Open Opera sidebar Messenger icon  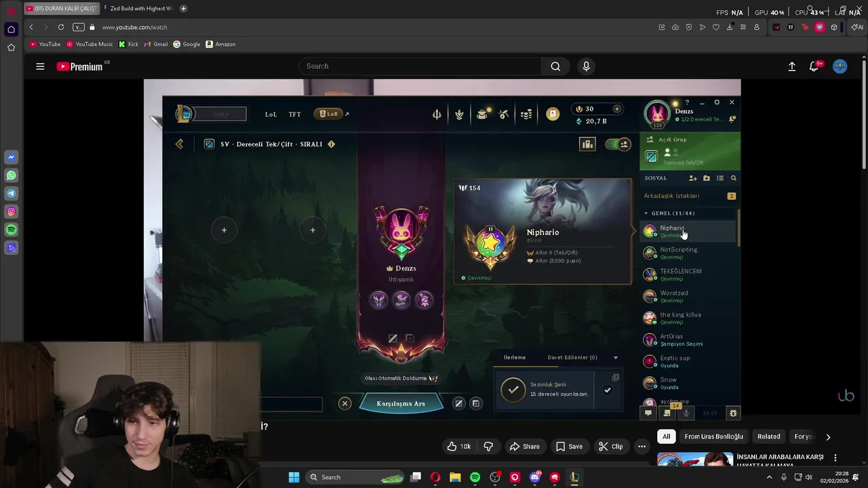click(11, 157)
